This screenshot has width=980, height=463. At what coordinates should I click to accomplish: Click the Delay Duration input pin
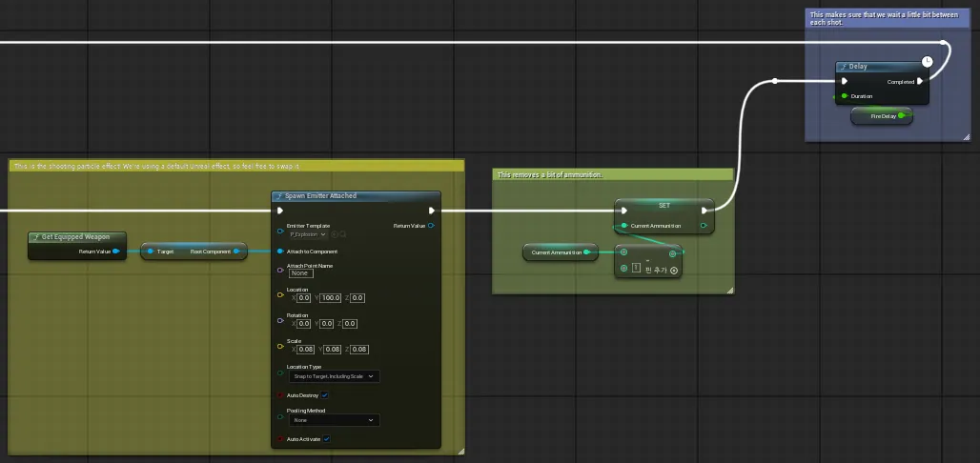click(845, 96)
